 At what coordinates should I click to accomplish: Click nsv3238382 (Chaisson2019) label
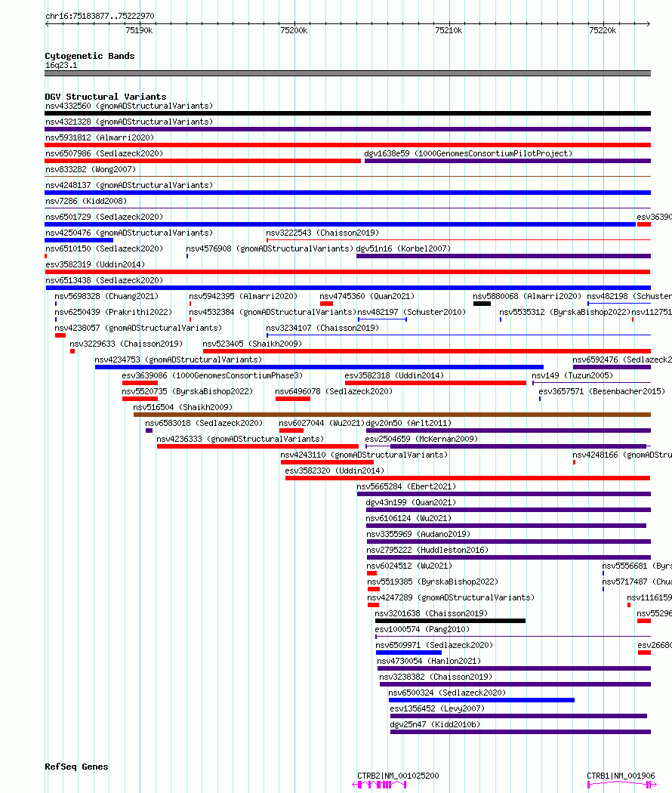point(436,677)
